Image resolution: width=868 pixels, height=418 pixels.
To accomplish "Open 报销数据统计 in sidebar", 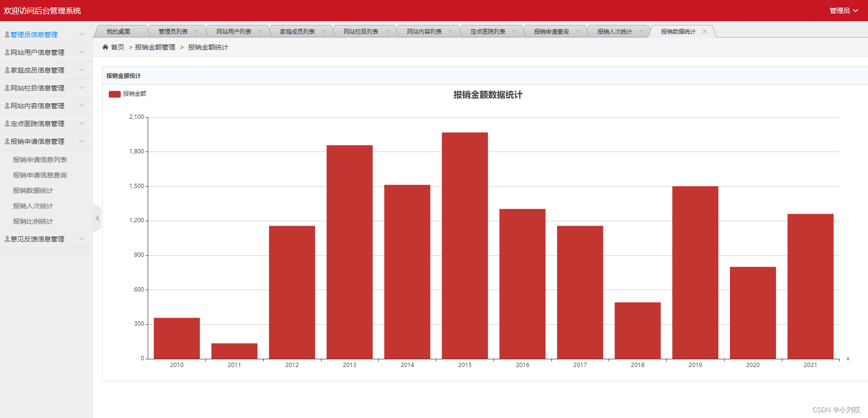I will coord(33,190).
